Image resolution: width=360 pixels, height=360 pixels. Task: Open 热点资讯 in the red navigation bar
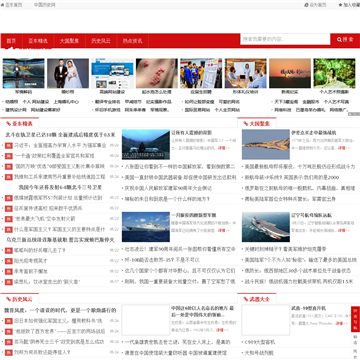pos(132,41)
